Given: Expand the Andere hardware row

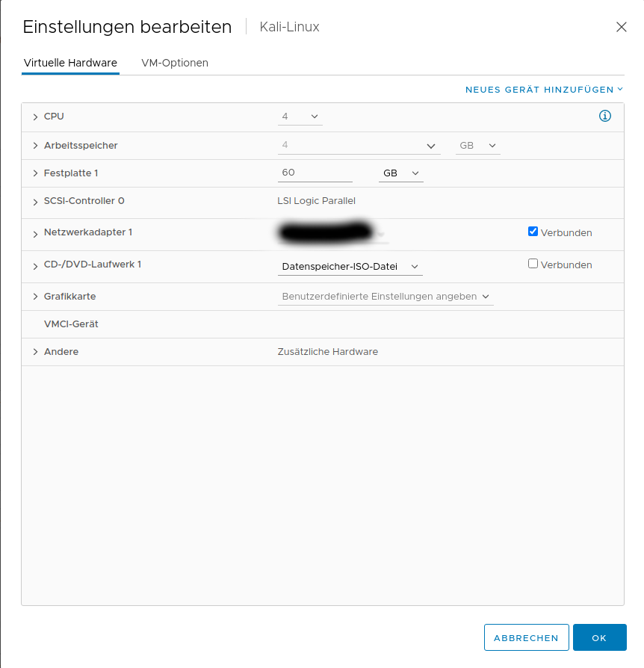Looking at the screenshot, I should coord(35,352).
